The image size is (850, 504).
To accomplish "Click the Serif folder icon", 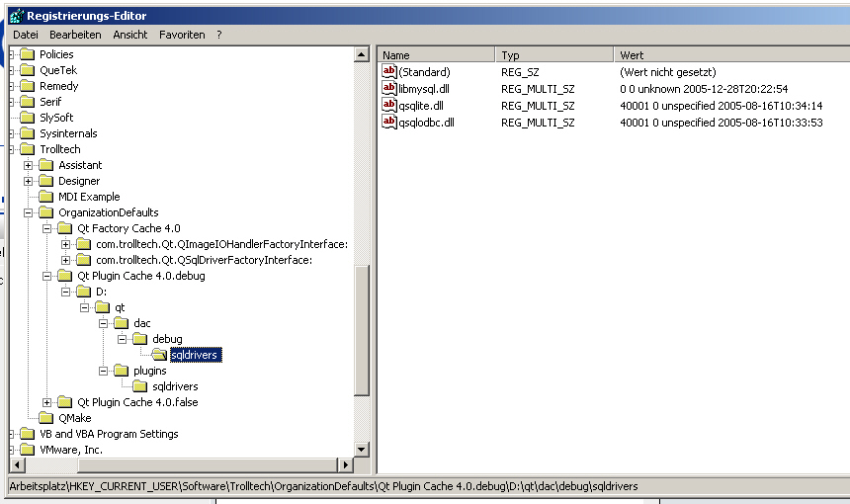I will pyautogui.click(x=27, y=102).
